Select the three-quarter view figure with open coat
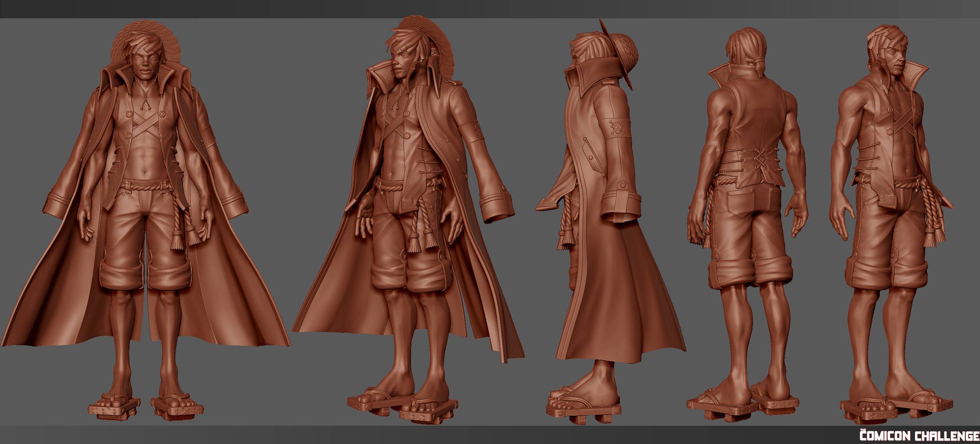The image size is (980, 444). click(x=408, y=219)
